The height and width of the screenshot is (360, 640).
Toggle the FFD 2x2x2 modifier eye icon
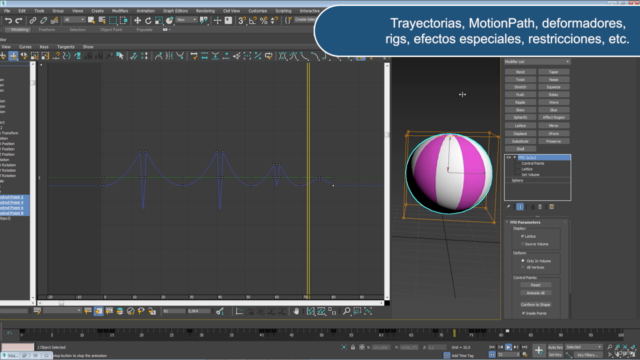coord(509,158)
